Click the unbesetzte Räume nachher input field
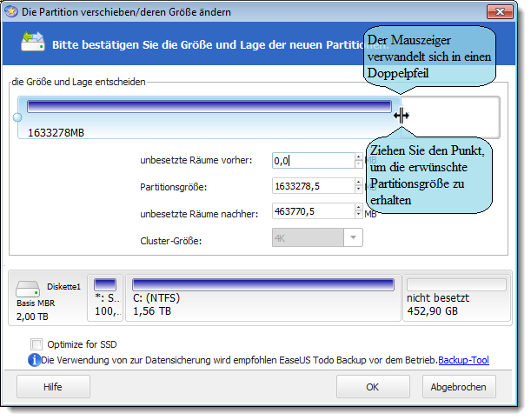Image resolution: width=531 pixels, height=420 pixels. coord(311,210)
